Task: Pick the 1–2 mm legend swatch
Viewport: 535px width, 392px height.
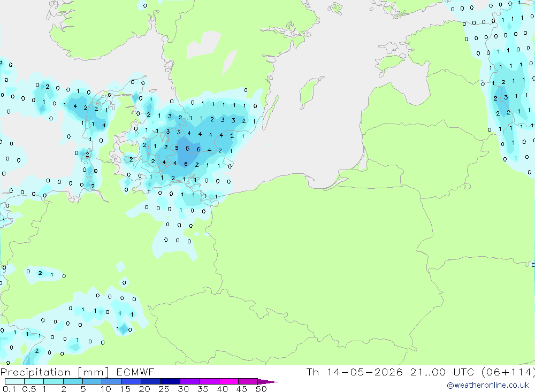Action: pos(53,381)
